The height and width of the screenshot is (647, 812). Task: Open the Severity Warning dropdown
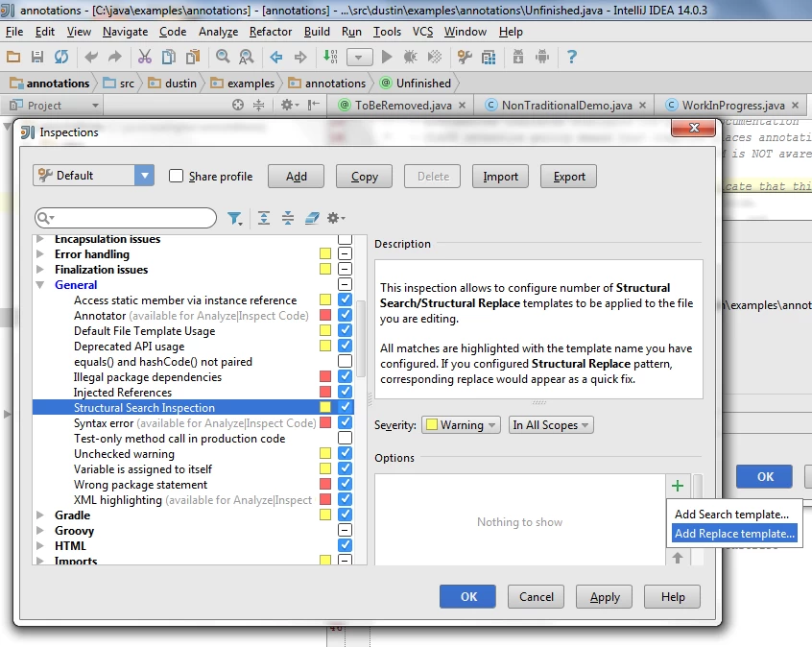click(x=461, y=425)
